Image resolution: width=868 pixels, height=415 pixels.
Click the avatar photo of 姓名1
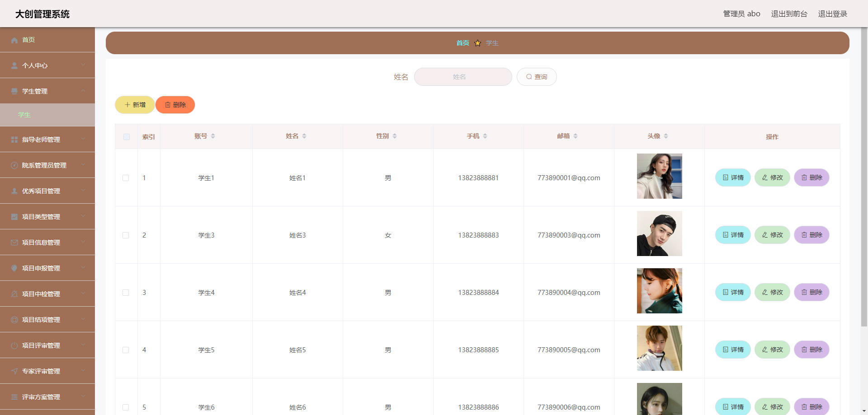(659, 176)
